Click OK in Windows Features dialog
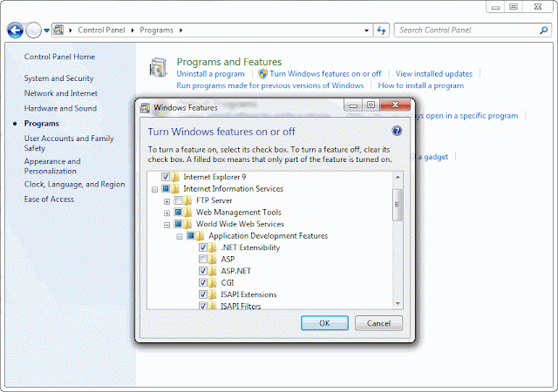The height and width of the screenshot is (392, 558). tap(324, 323)
